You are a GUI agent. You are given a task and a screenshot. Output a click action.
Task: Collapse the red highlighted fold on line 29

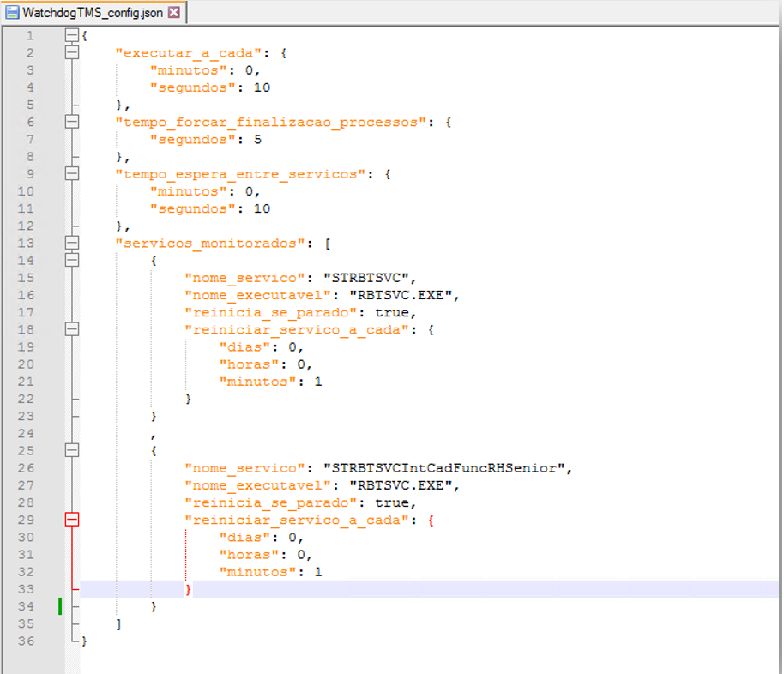[72, 520]
